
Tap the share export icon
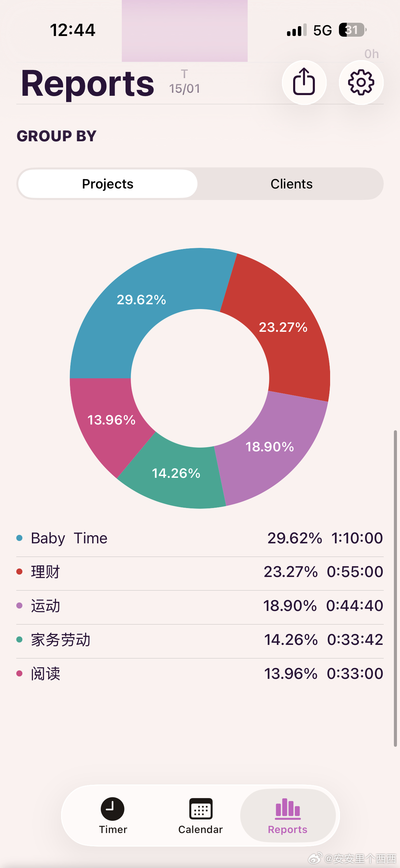point(304,82)
